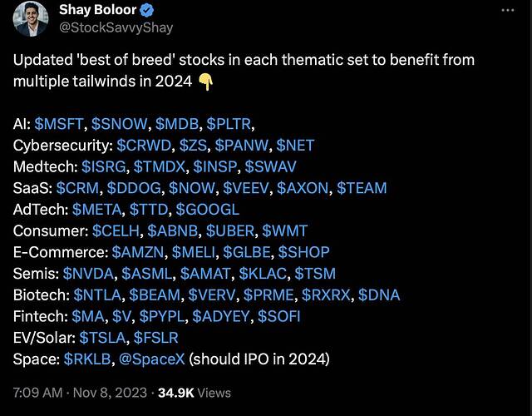This screenshot has height=416, width=532.
Task: Click the 7:09 AM Nov 8, 2023 timestamp
Action: [x=80, y=393]
